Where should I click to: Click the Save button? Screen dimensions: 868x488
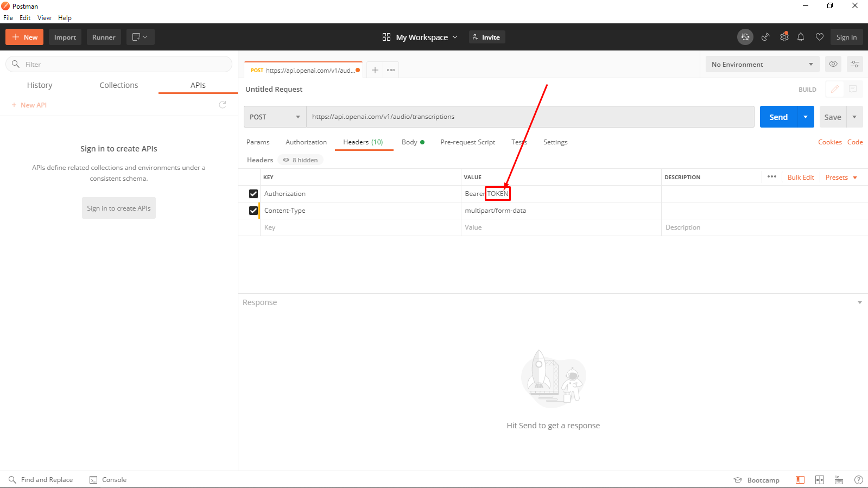[x=833, y=117]
